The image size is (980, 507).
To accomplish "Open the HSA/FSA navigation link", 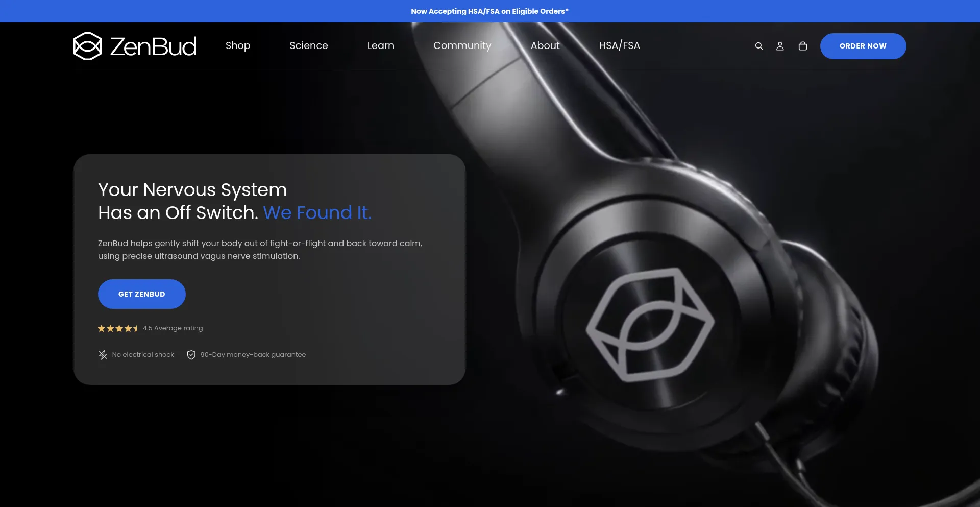I will pos(620,46).
